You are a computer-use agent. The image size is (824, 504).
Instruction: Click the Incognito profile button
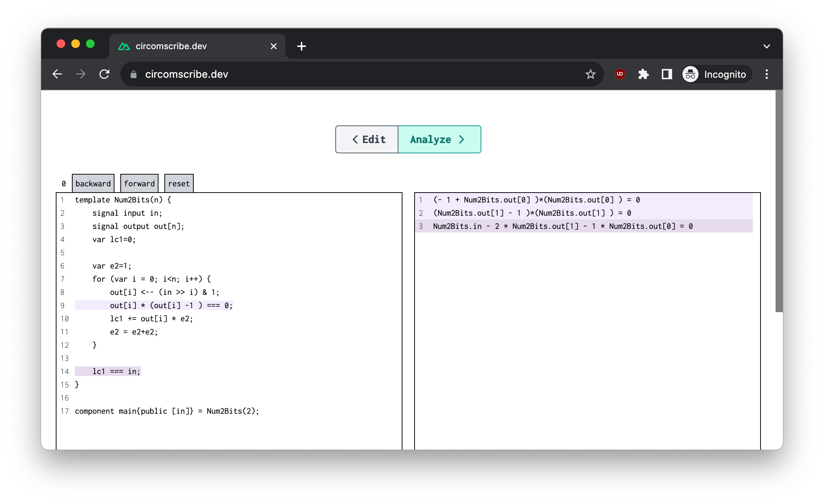click(x=717, y=74)
